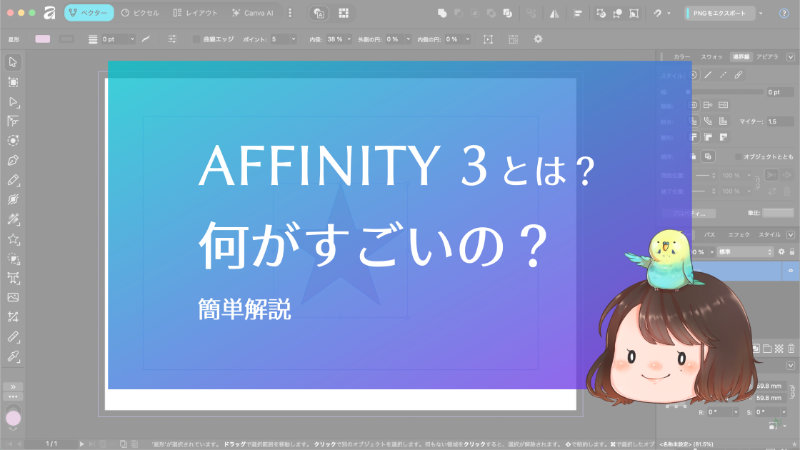Select the Place Image tool
This screenshot has width=800, height=450.
point(13,297)
